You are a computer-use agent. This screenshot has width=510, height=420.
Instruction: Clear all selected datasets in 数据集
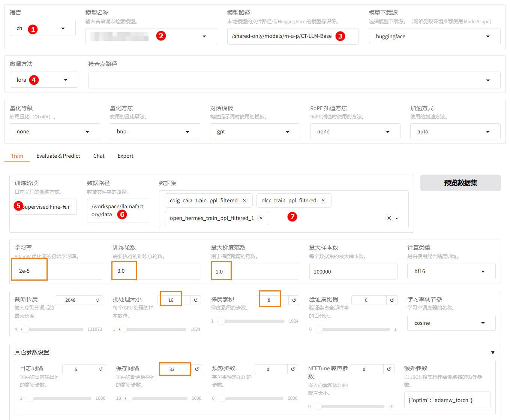(389, 218)
